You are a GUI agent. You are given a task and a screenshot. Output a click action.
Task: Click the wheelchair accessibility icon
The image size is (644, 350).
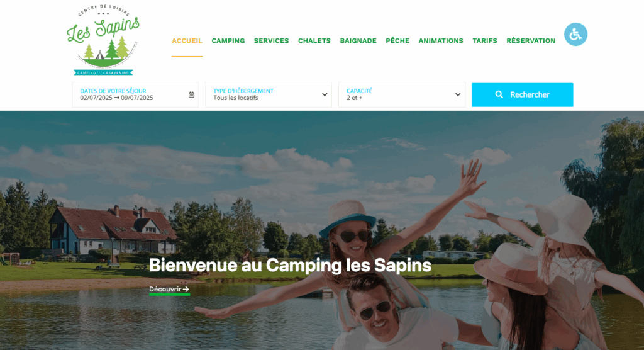(x=575, y=34)
